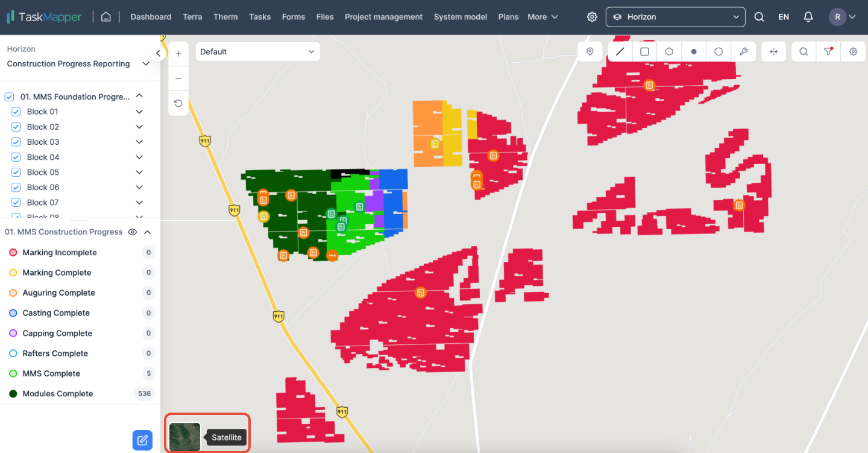Screen dimensions: 868x453
Task: Expand Block 03 chevron
Action: (139, 142)
